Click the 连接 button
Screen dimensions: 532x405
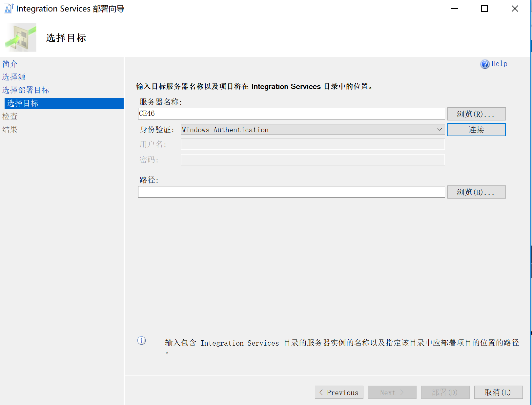(x=476, y=130)
